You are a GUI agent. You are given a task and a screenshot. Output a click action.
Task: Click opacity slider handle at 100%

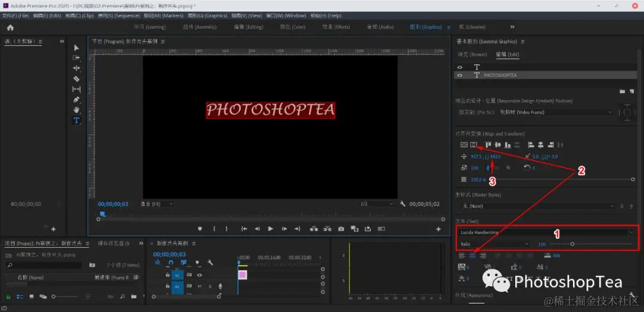[x=633, y=180]
